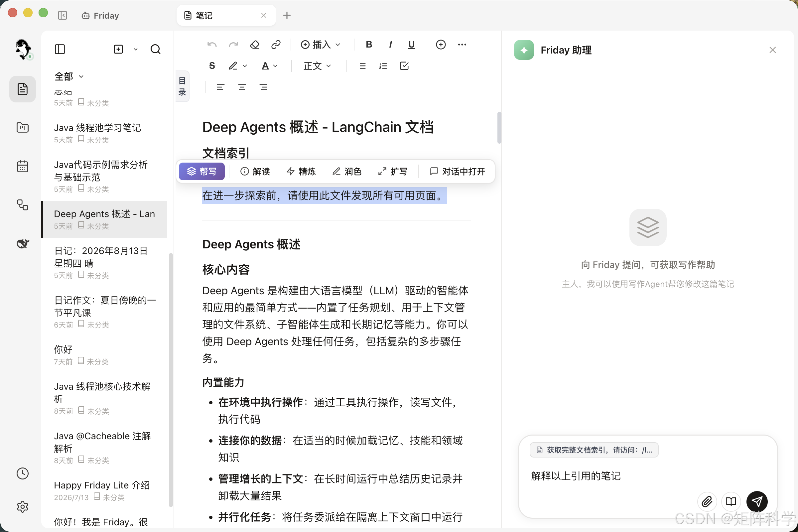Open note Java @Cacheable 注解解析

coord(104,448)
